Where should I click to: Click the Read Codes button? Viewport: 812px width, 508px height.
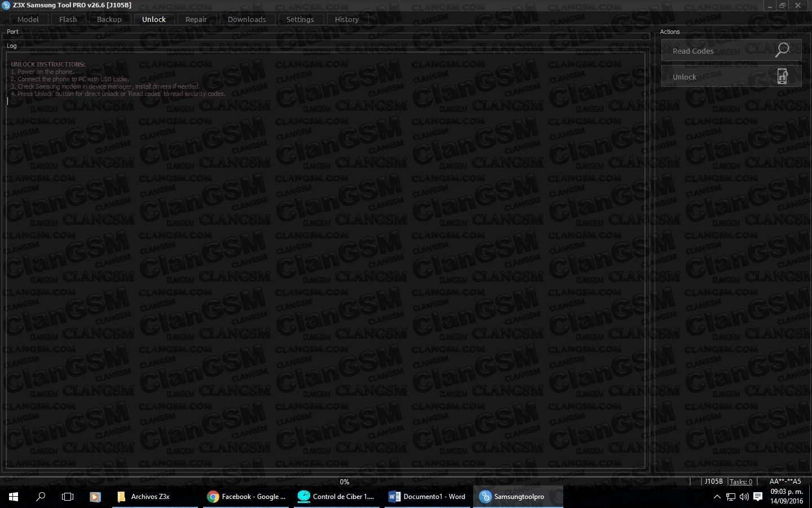(x=731, y=50)
